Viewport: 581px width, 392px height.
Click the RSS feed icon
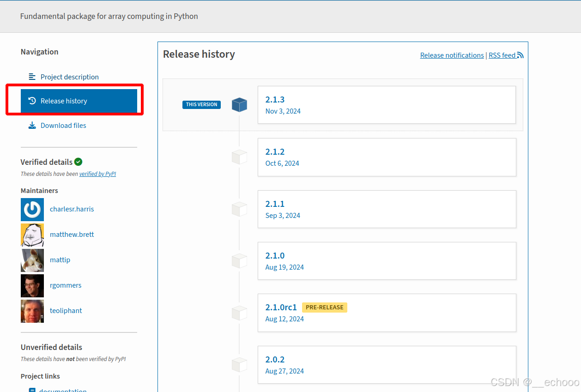click(x=520, y=55)
